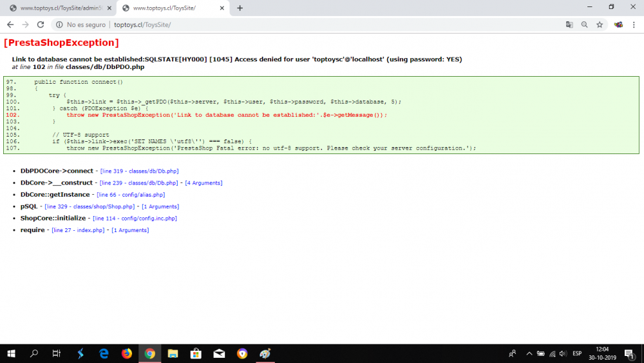Open the Action Center notifications icon
The width and height of the screenshot is (644, 363).
coord(629,353)
